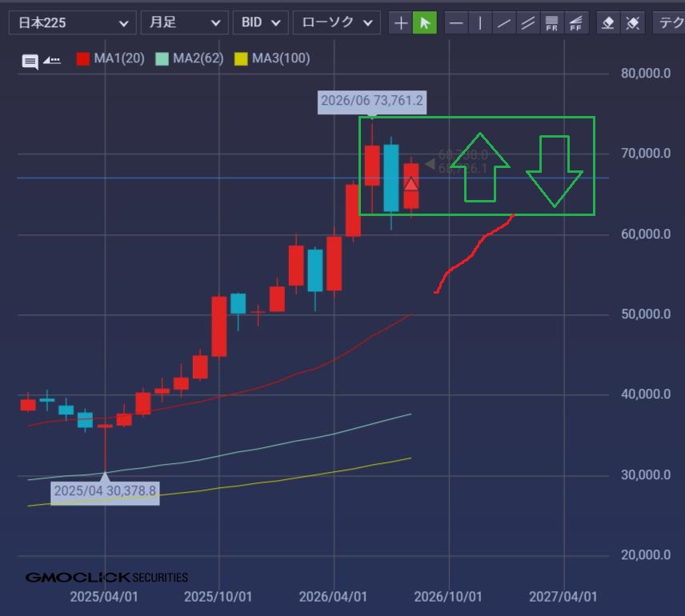This screenshot has height=616, width=685.
Task: Click the 30,000.0 price axis label
Action: [646, 475]
